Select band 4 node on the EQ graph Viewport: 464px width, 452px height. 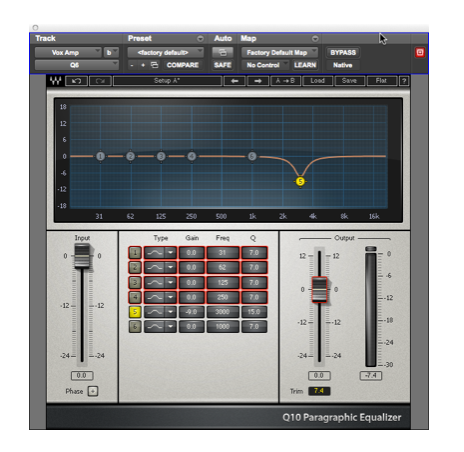[191, 156]
